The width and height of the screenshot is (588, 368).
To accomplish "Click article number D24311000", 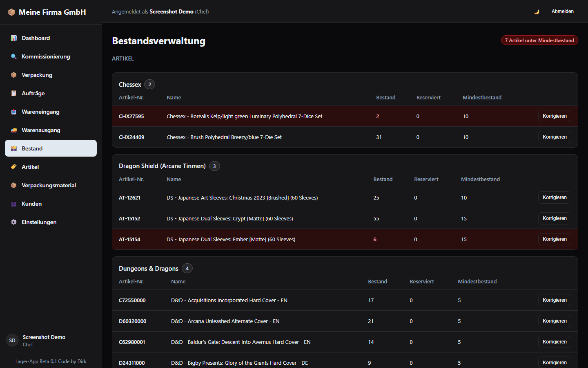I will coord(132,363).
